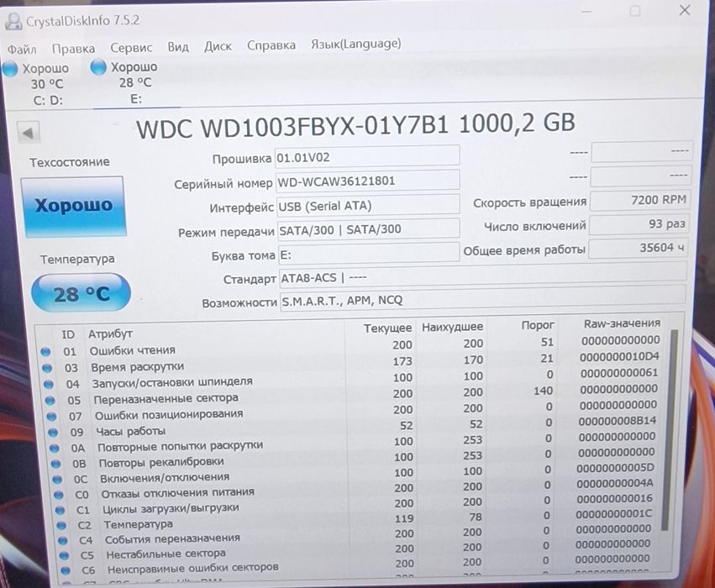Click the Возможности field S.M.A.R.T., APM, NCQ
Screen dimensions: 715x588
tap(482, 297)
